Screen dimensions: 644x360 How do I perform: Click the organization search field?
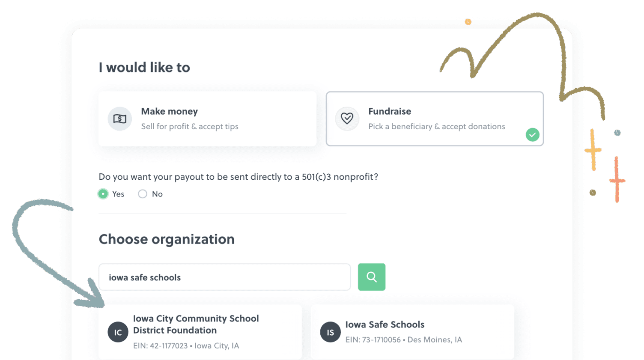tap(224, 277)
